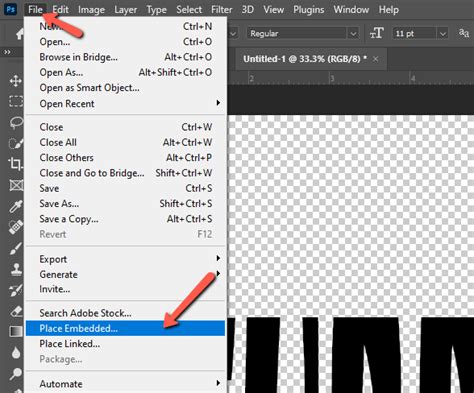Select the Rectangular Marquee tool
The height and width of the screenshot is (393, 474).
16,101
